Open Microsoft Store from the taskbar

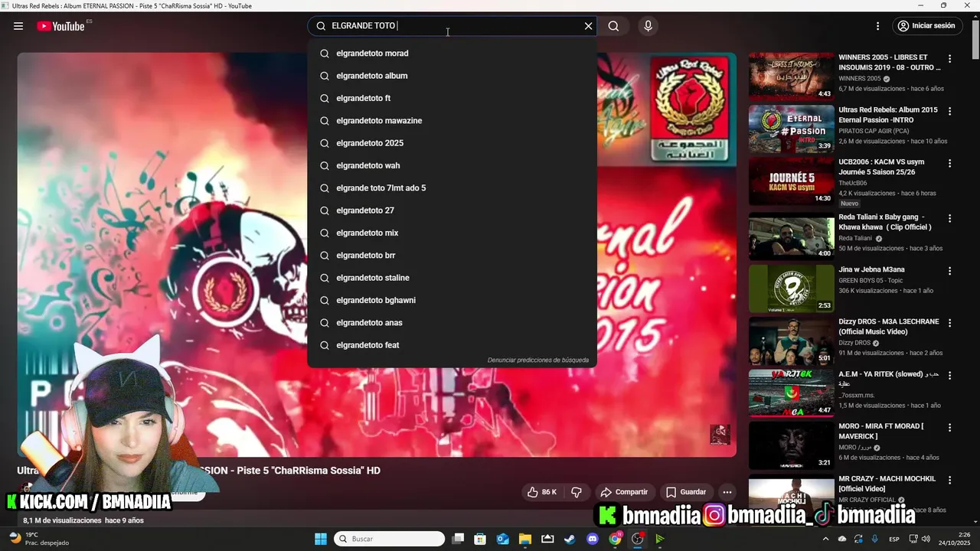click(480, 539)
